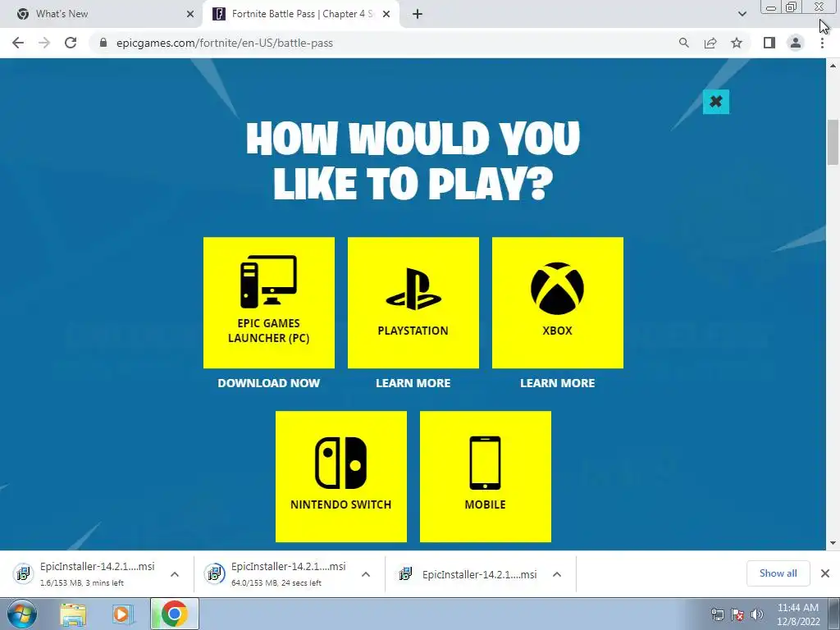Go forward with the browser arrow

(44, 43)
